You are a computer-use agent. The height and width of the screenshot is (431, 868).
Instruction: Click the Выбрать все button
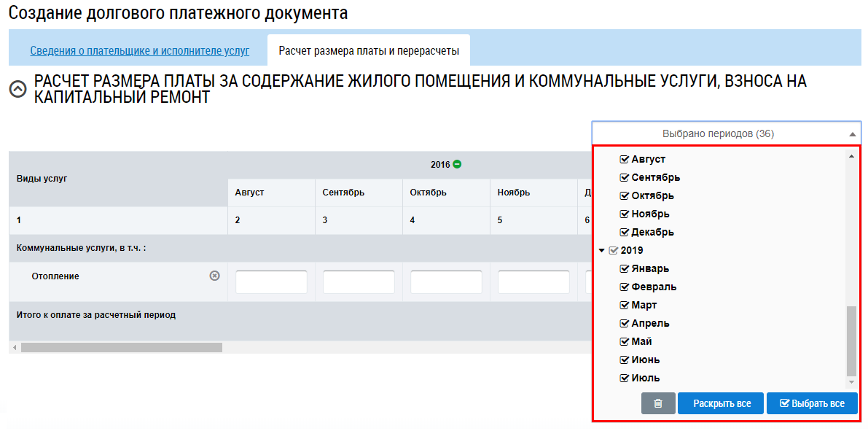[x=812, y=403]
